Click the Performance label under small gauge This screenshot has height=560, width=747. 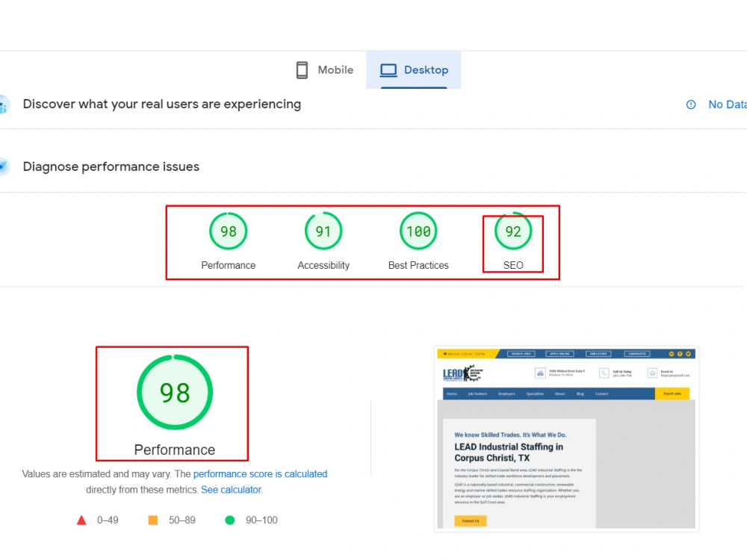228,265
